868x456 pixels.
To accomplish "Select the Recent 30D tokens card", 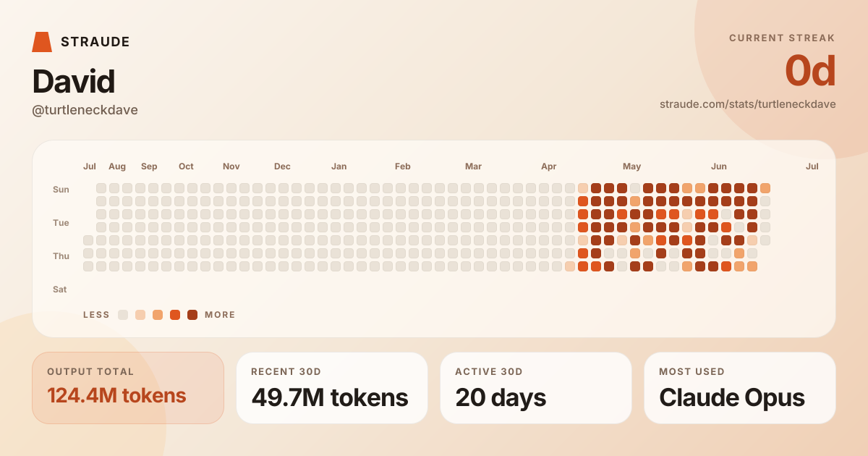I will (332, 388).
